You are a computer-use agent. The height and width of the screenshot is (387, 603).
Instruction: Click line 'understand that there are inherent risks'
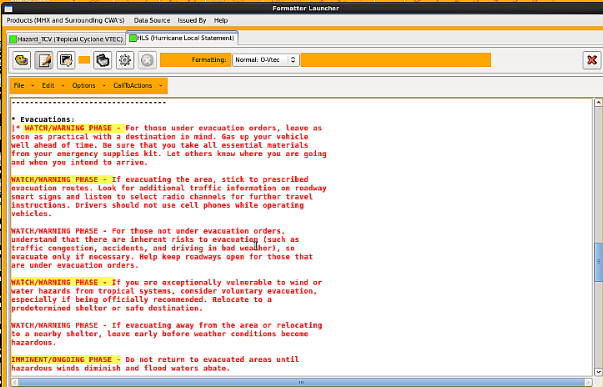coord(155,240)
